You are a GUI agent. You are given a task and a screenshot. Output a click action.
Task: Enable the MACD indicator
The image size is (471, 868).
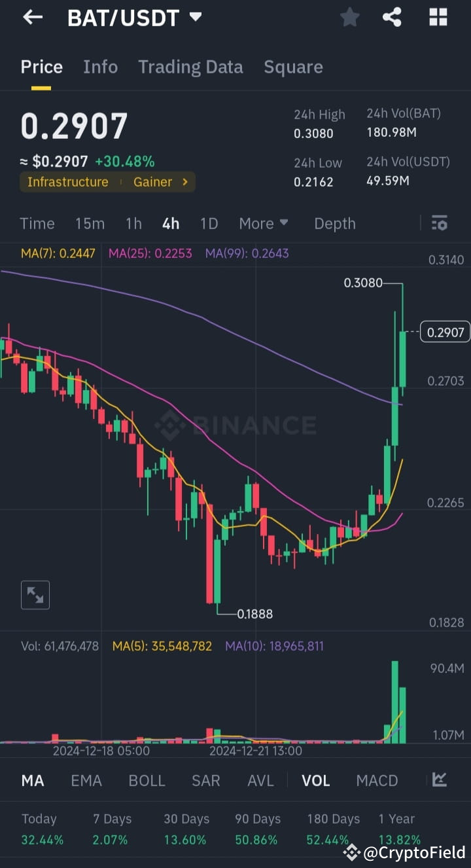(377, 780)
